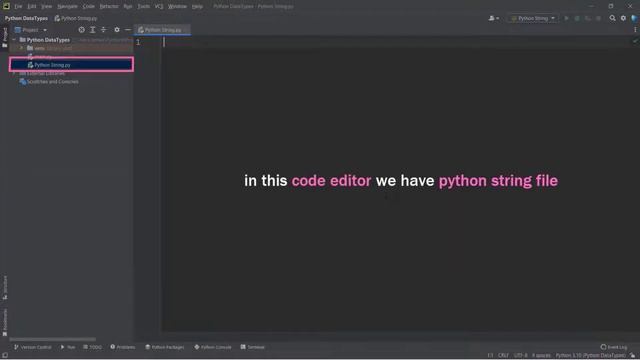Open IDE settings gear in top toolbar
Image resolution: width=640 pixels, height=360 pixels.
[623, 18]
